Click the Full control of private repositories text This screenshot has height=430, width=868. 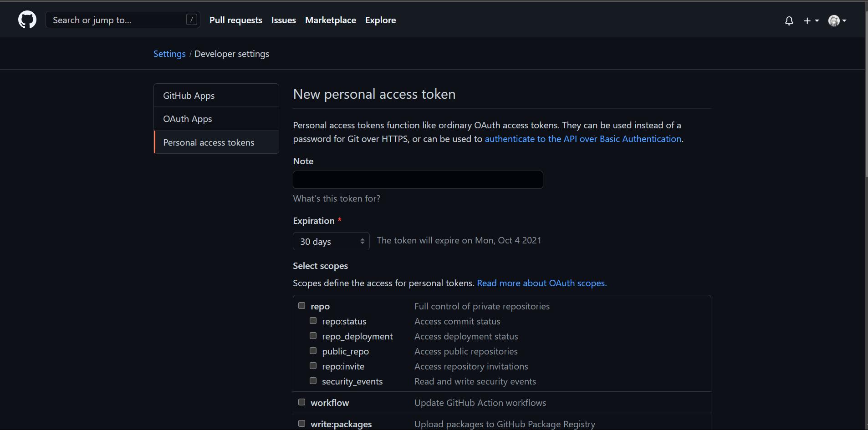pyautogui.click(x=482, y=306)
